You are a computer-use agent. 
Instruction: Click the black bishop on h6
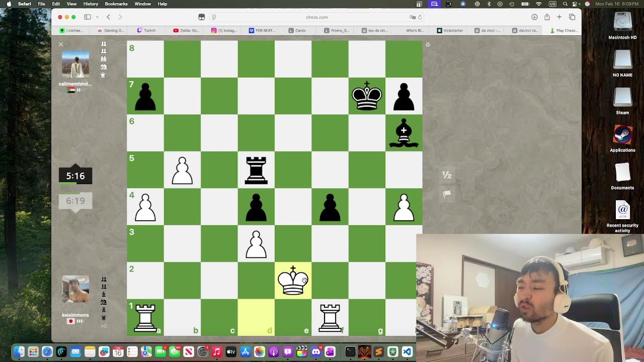pos(404,133)
